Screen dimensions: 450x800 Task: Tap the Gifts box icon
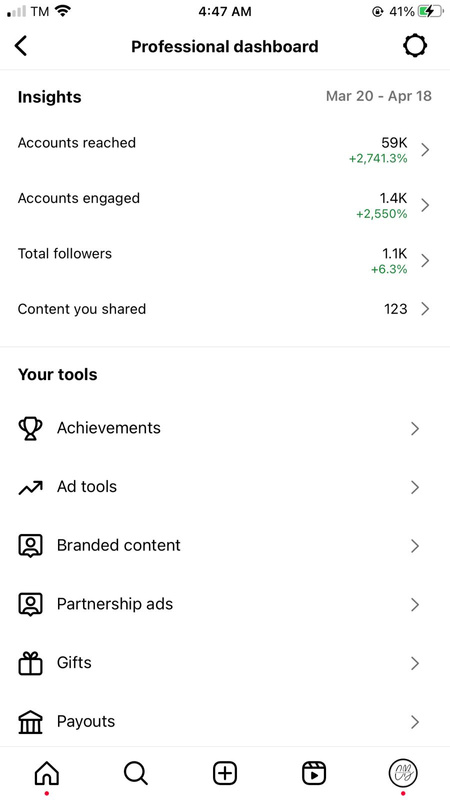31,663
